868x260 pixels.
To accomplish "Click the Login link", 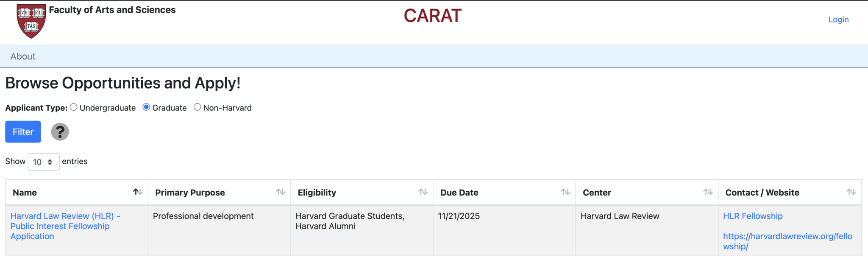I will [838, 20].
